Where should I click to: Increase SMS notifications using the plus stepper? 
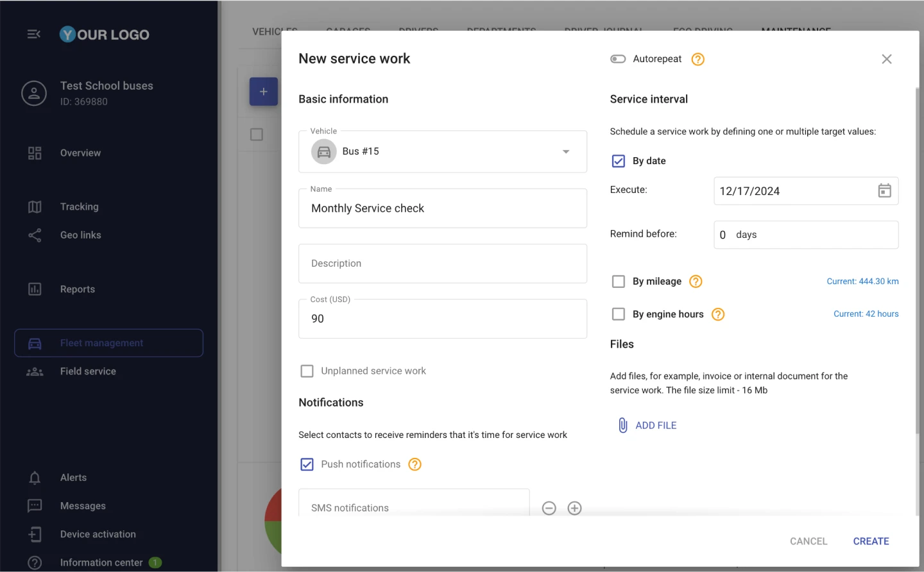pos(574,508)
